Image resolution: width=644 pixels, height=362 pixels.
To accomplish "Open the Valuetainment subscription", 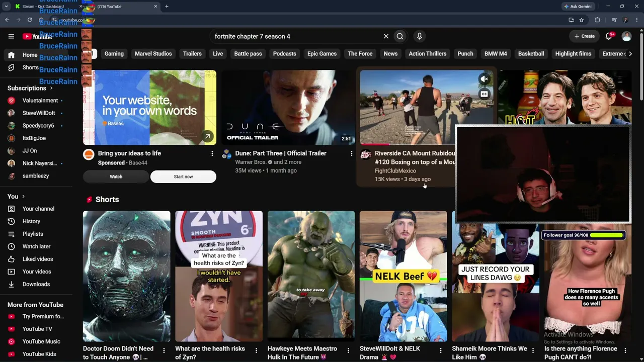I will tap(40, 101).
